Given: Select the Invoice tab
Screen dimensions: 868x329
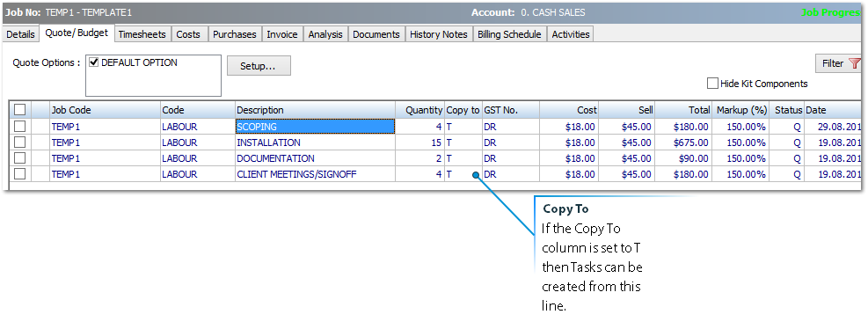Looking at the screenshot, I should [282, 34].
